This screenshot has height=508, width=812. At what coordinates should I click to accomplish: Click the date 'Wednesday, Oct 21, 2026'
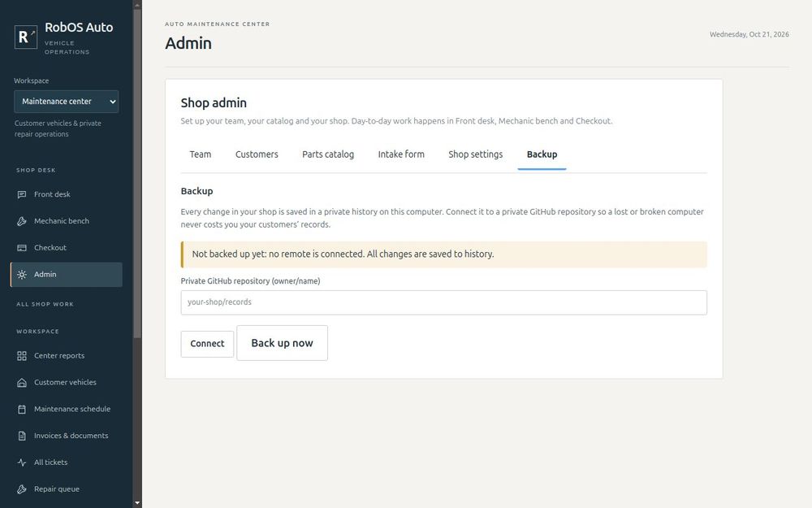(749, 35)
